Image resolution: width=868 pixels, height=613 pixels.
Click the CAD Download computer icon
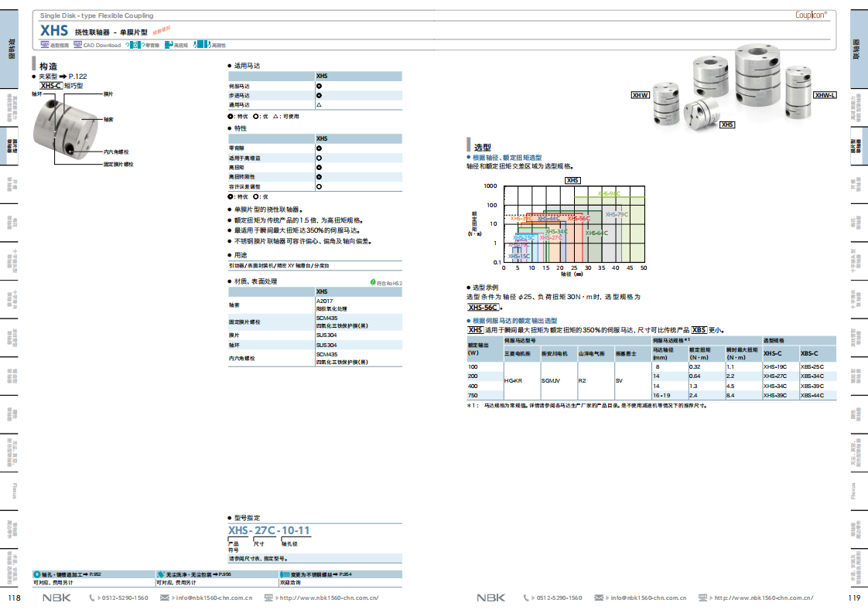[77, 45]
